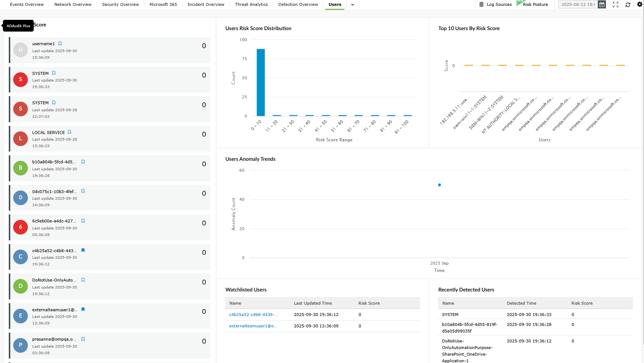The width and height of the screenshot is (644, 363).
Task: Switch to Threat Analytics tab
Action: pos(251,4)
